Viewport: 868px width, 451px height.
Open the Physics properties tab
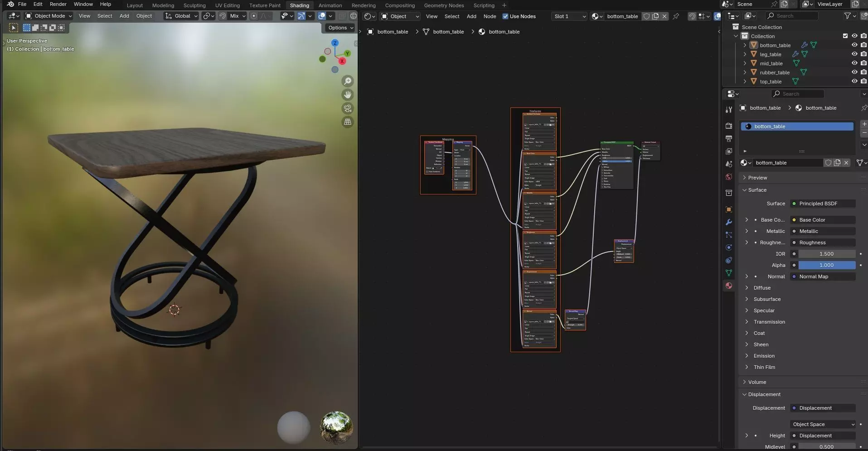(728, 247)
